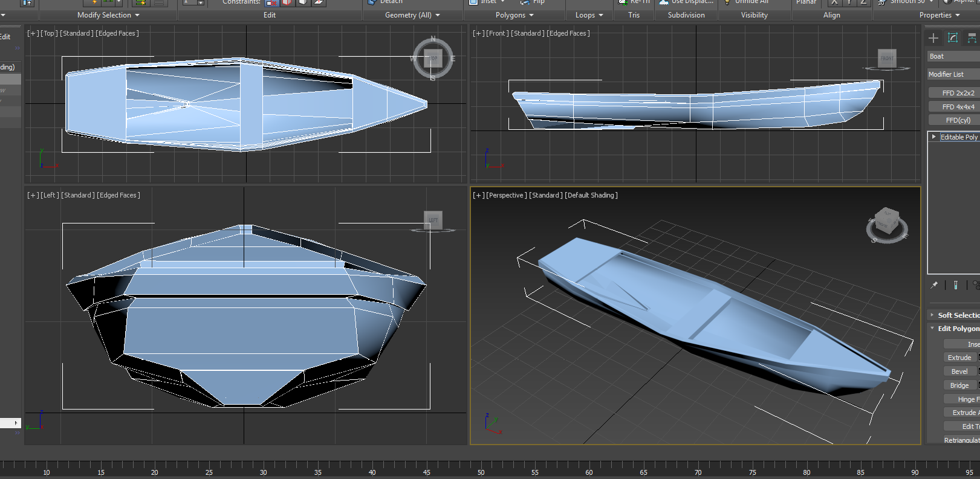This screenshot has height=479, width=980.
Task: Click the Bevel button
Action: click(x=959, y=371)
